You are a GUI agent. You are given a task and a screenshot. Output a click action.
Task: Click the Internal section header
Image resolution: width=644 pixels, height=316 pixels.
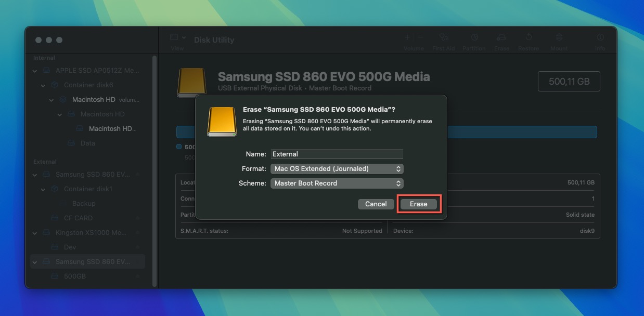[44, 58]
